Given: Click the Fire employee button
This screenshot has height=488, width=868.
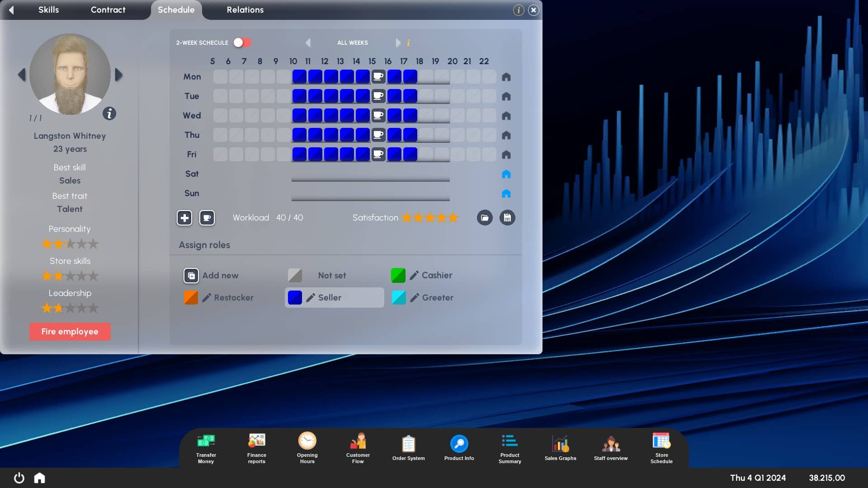Looking at the screenshot, I should coord(70,332).
